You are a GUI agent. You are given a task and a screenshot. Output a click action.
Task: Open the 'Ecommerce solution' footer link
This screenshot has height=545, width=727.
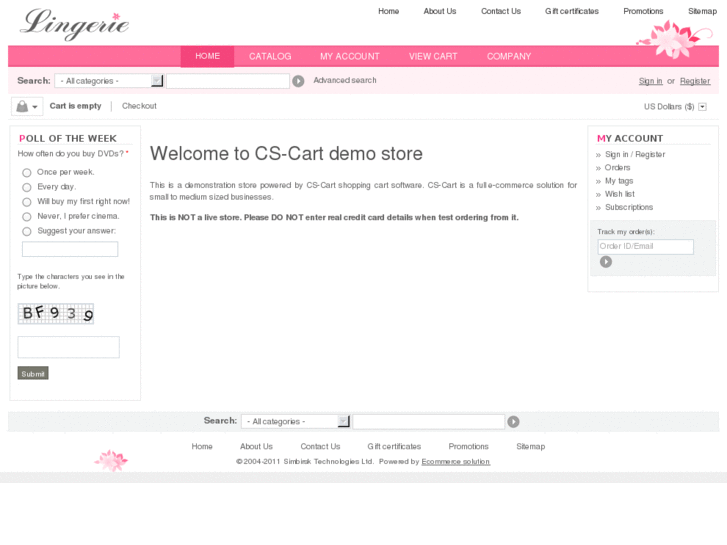click(456, 462)
